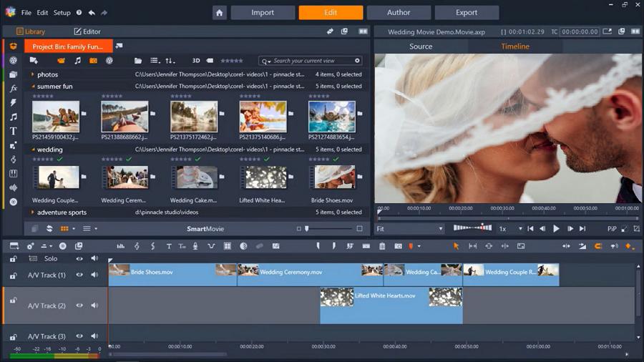Viewport: 644px width, 362px height.
Task: Open the Help question mark icon
Action: tap(79, 13)
